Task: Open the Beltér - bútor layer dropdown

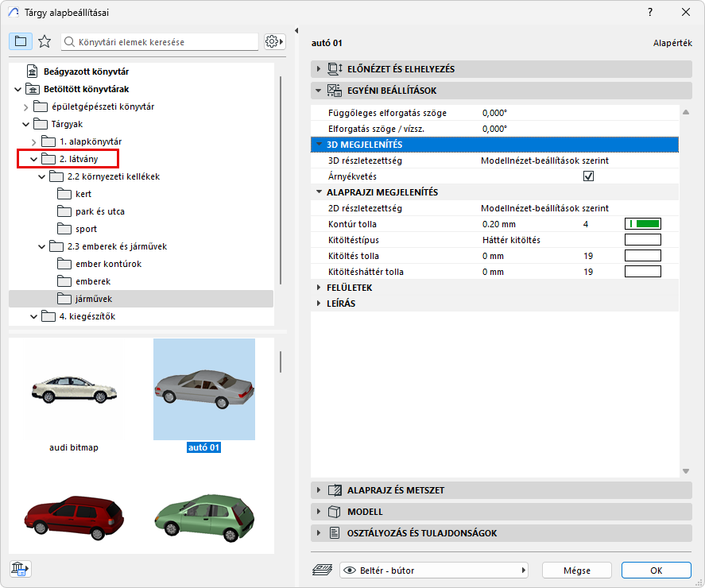Action: tap(435, 570)
